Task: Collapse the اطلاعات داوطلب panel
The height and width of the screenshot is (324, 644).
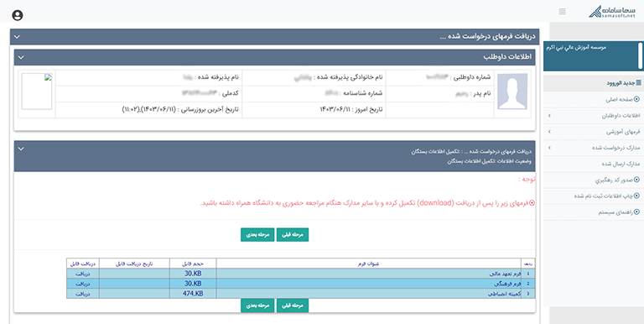Action: point(21,57)
